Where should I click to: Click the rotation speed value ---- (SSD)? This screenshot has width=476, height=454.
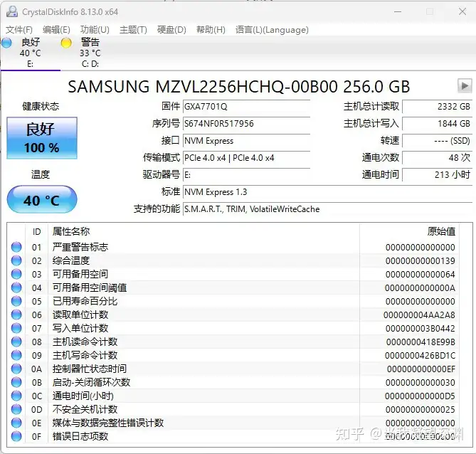click(437, 141)
